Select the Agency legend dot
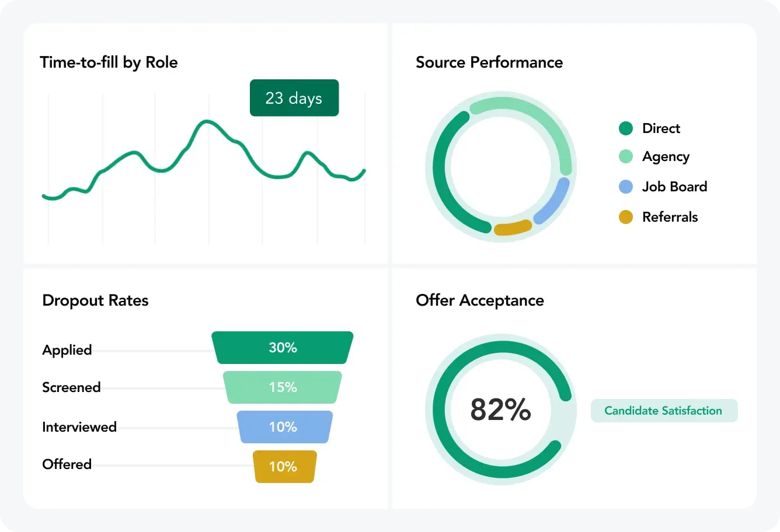780x532 pixels. pos(625,156)
